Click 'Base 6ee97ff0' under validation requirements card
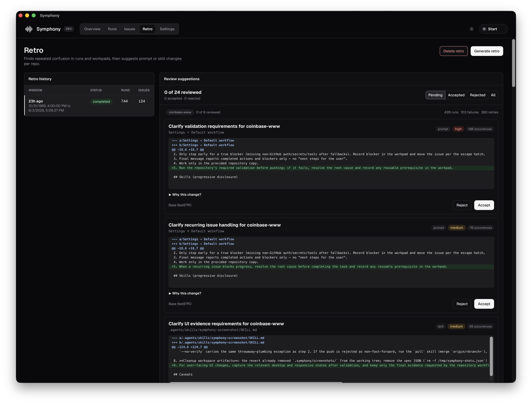 [180, 205]
